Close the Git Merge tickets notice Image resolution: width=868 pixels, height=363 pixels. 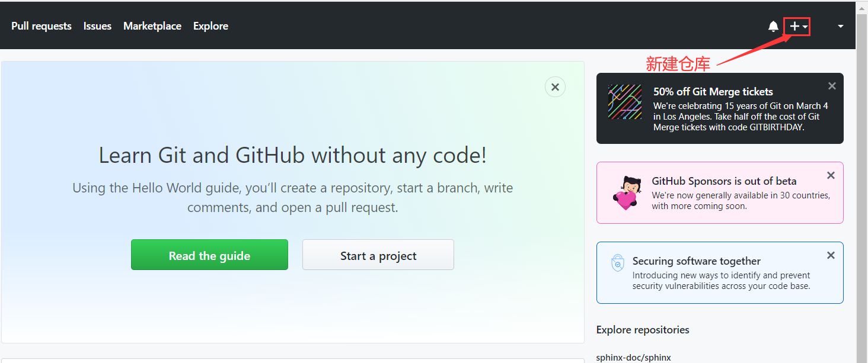click(832, 86)
